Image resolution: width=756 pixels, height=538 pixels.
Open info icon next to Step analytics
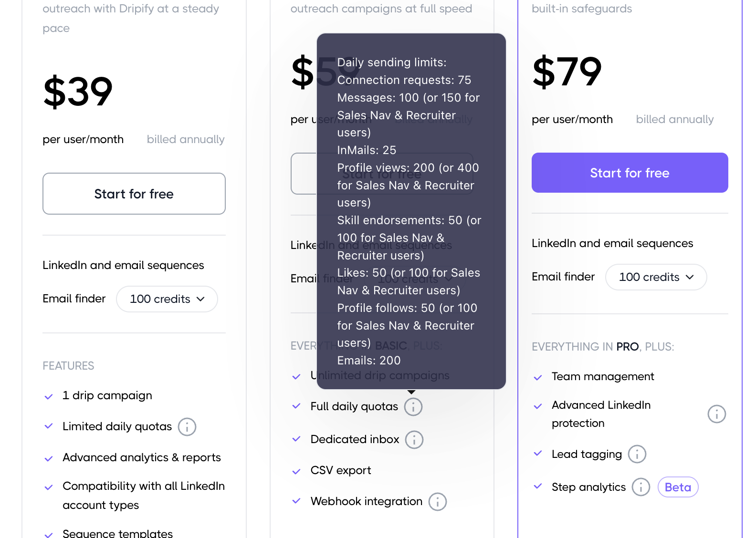click(x=640, y=487)
